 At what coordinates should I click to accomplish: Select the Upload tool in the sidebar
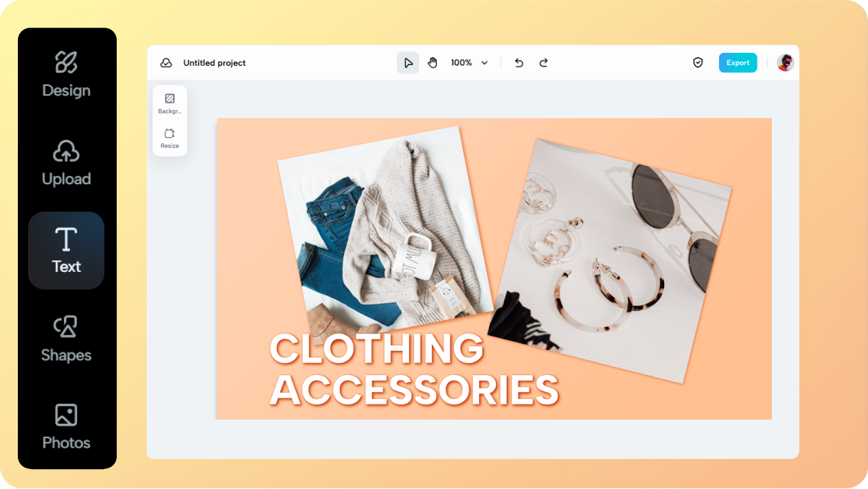[66, 164]
